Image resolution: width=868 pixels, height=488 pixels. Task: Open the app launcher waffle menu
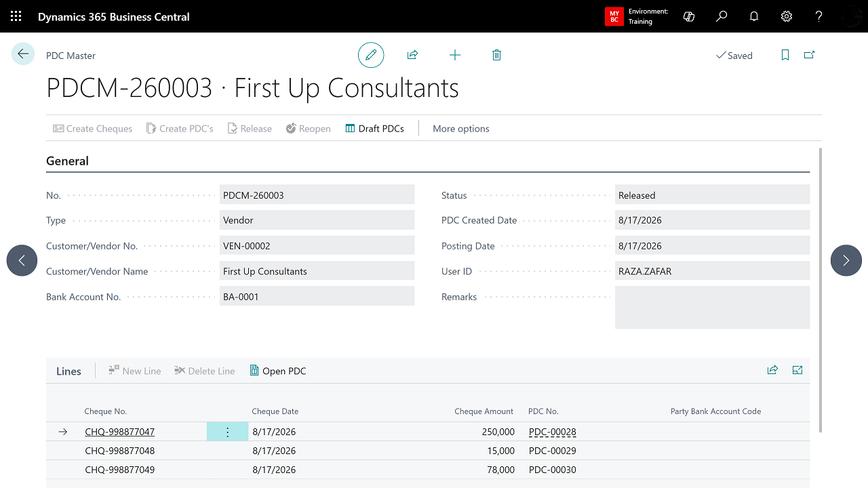click(x=16, y=16)
